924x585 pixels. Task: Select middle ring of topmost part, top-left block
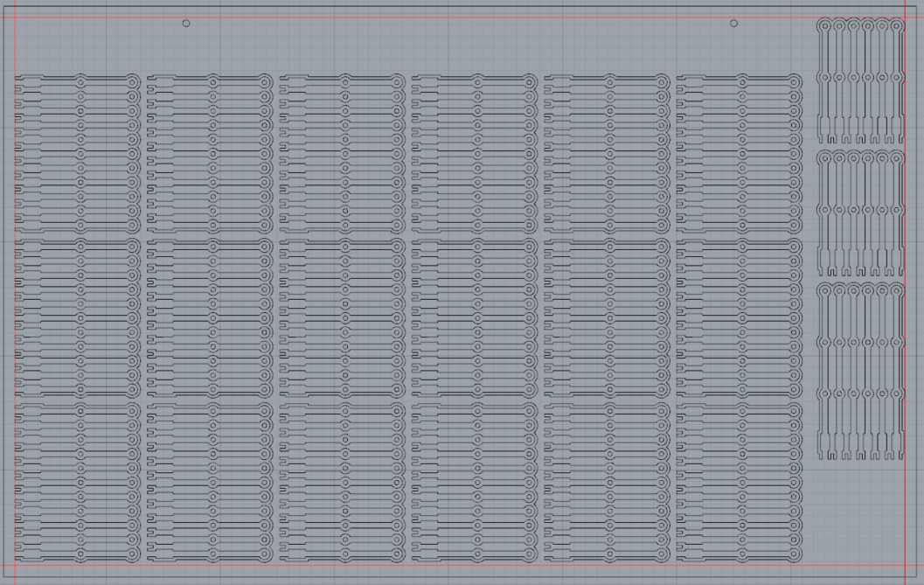80,81
